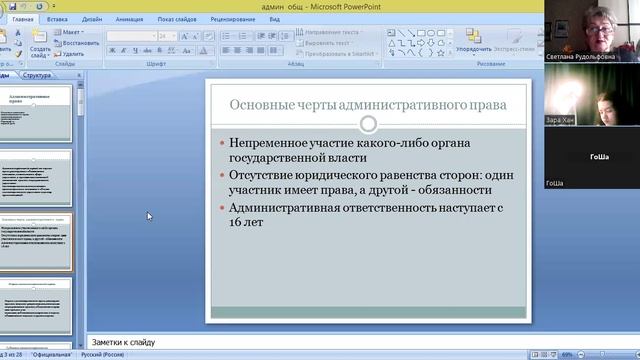This screenshot has width=640, height=360.
Task: Click the Undo arrow in quick access toolbar
Action: (24, 7)
